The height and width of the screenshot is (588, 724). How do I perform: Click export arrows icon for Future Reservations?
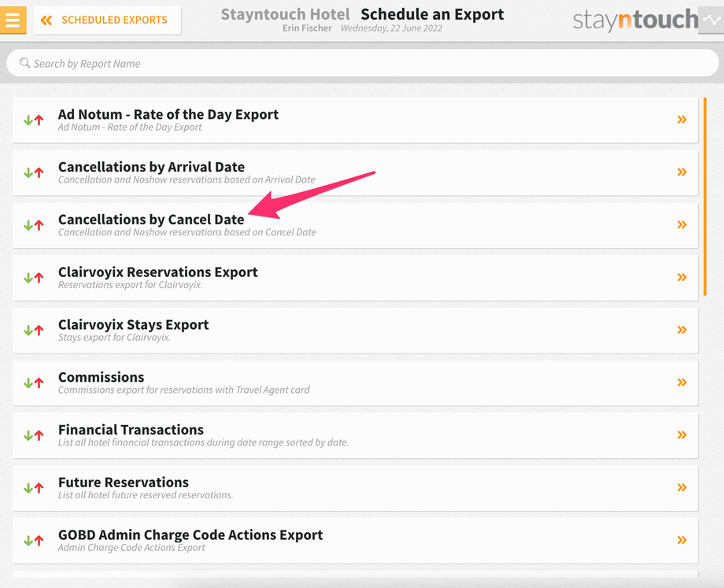point(34,488)
